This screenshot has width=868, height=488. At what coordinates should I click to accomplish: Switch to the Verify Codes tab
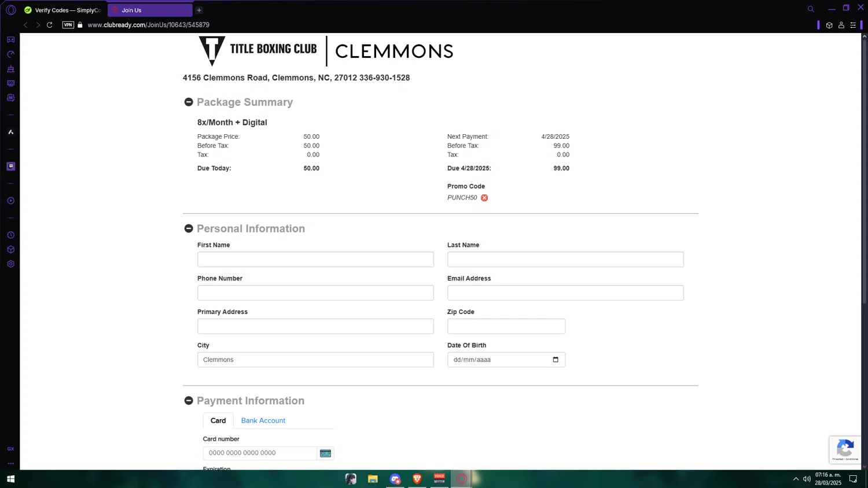click(x=63, y=10)
